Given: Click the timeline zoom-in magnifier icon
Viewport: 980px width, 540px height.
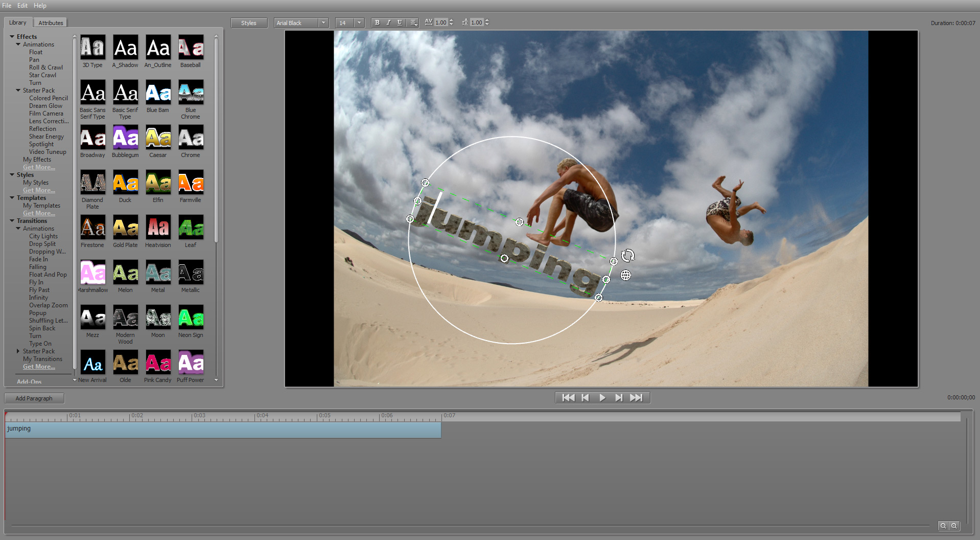Looking at the screenshot, I should point(955,526).
